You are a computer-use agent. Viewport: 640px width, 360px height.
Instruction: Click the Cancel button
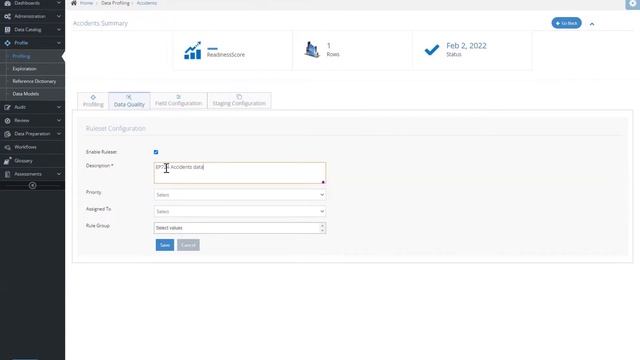pyautogui.click(x=188, y=245)
